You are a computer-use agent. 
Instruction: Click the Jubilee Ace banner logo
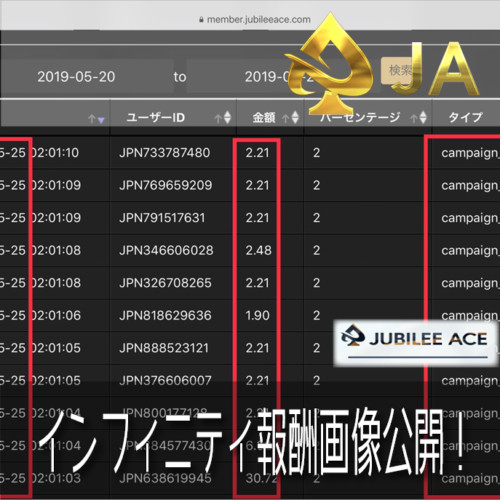pyautogui.click(x=415, y=343)
